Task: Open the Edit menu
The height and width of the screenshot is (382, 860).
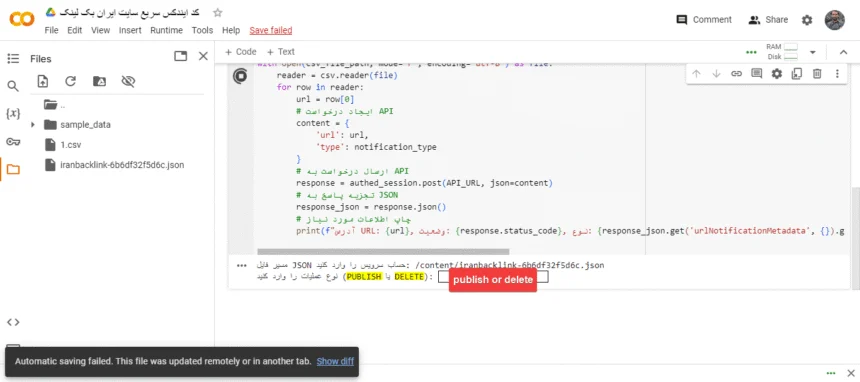Action: pos(75,30)
